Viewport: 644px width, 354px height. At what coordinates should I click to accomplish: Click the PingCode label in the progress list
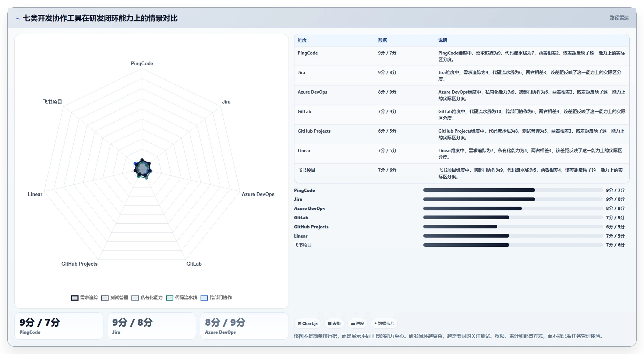pos(304,190)
